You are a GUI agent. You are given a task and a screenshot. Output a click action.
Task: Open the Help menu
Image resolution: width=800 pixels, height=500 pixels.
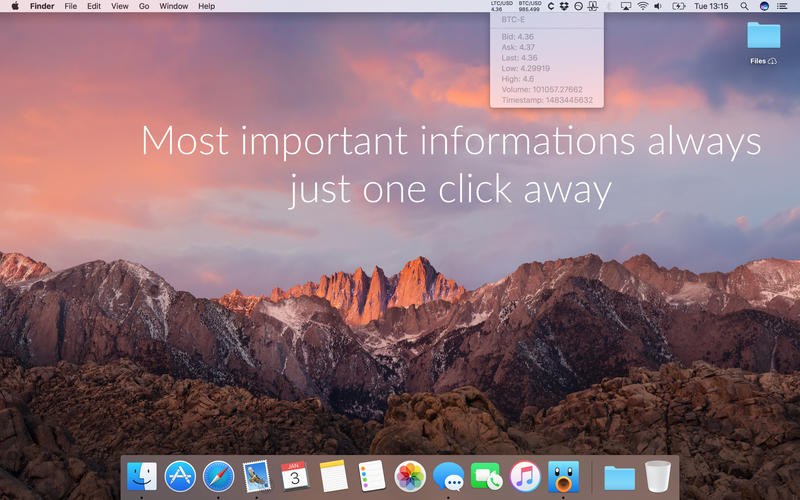point(206,6)
